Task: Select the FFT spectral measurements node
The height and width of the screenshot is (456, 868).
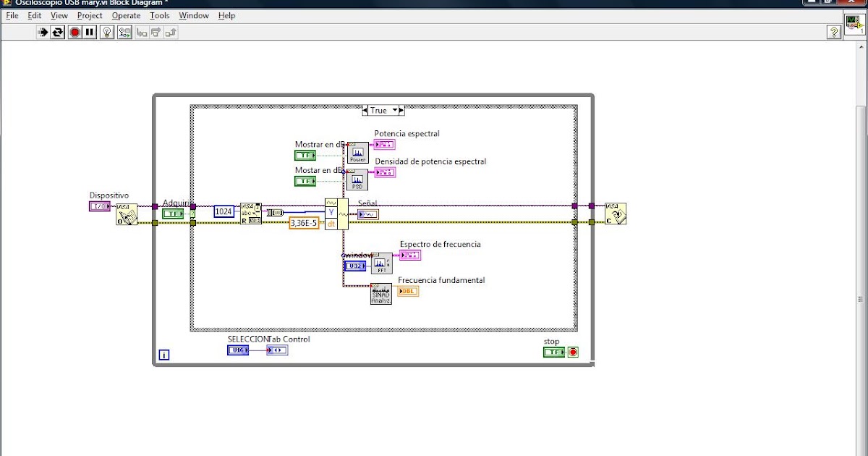Action: click(x=381, y=263)
